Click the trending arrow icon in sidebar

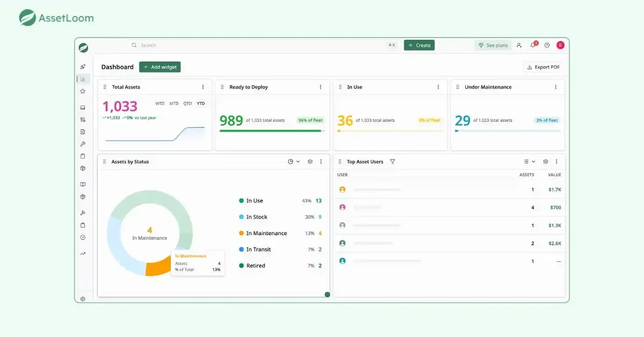click(x=83, y=253)
